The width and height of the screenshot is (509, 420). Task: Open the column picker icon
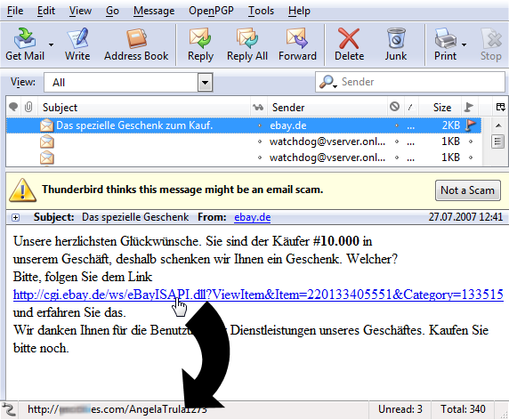501,107
